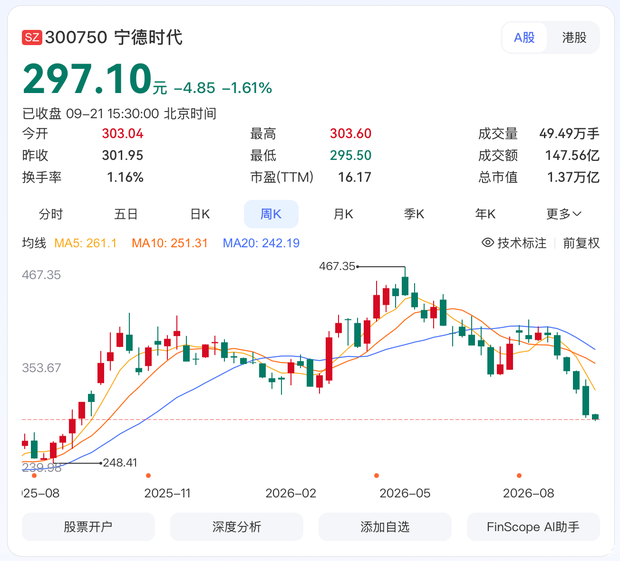The image size is (620, 561).
Task: Select the 五日 chart tab
Action: 126,214
